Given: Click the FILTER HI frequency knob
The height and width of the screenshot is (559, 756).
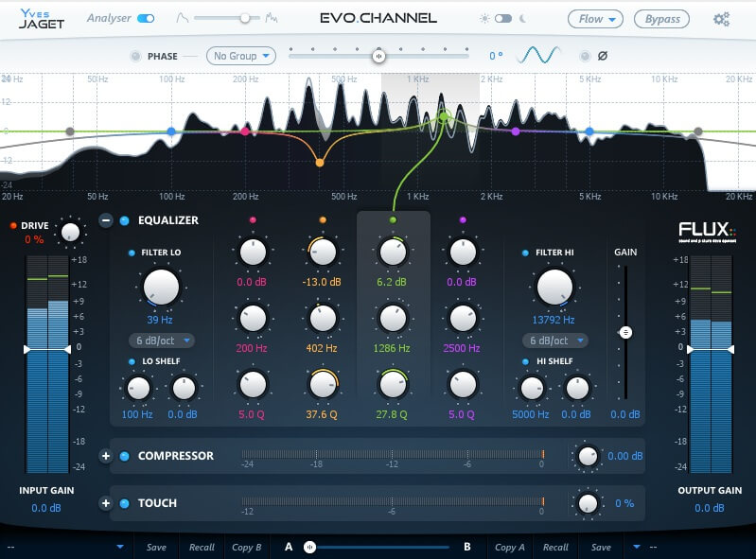Looking at the screenshot, I should [554, 287].
